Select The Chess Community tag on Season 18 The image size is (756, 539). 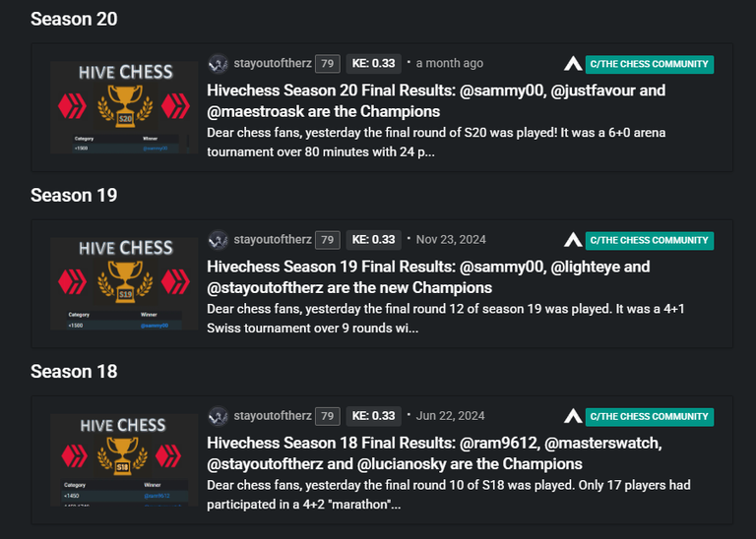[x=650, y=417]
